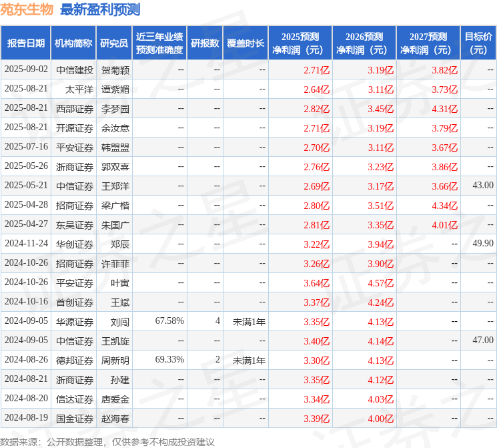Select 3.82亿 in 中信建投 row
497x448 pixels.
tap(444, 70)
